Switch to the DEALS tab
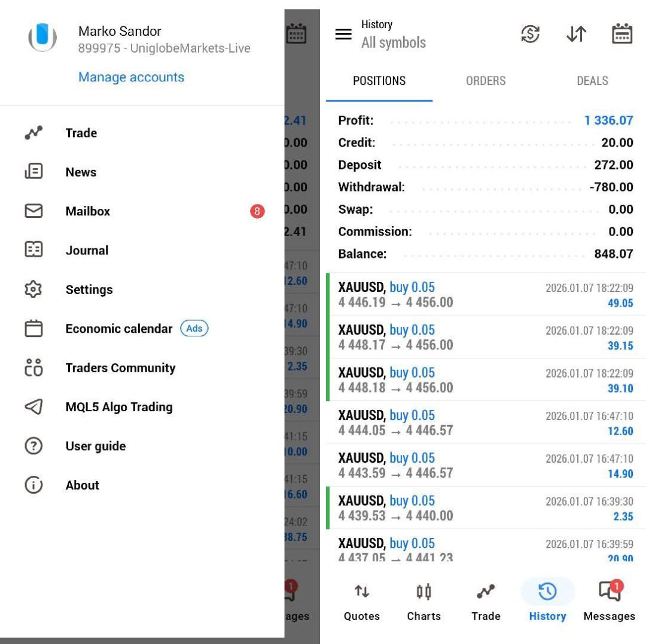This screenshot has width=646, height=644. [592, 81]
